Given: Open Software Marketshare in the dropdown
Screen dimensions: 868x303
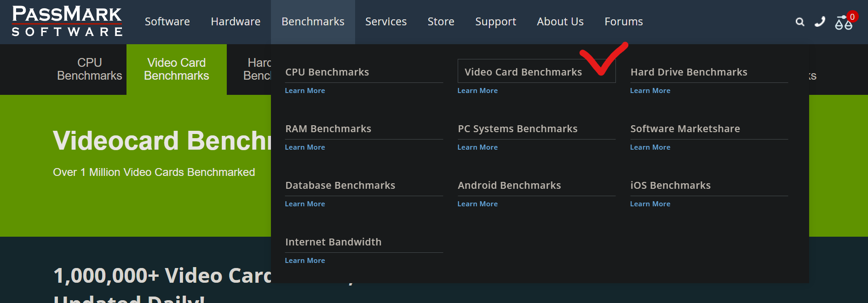Looking at the screenshot, I should click(685, 128).
